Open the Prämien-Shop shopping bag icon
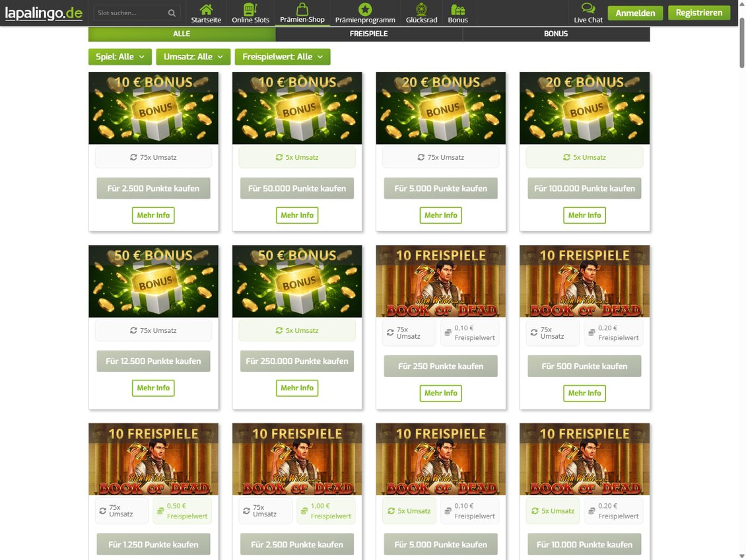Viewport: 746px width, 560px height. tap(302, 9)
